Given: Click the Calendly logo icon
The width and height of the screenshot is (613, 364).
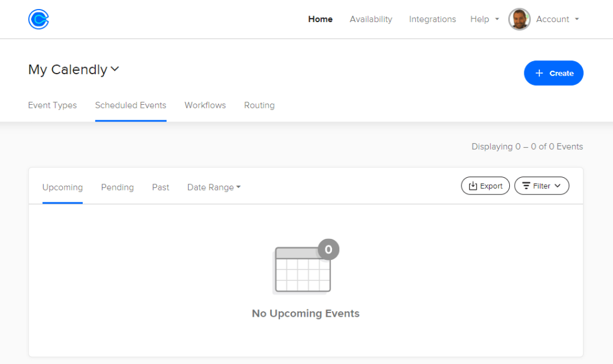Looking at the screenshot, I should 38,19.
